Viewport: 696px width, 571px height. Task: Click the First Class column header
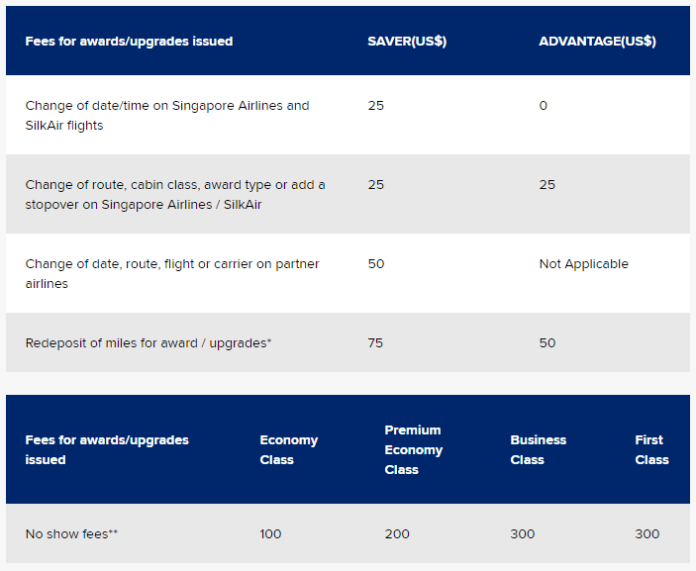(652, 450)
